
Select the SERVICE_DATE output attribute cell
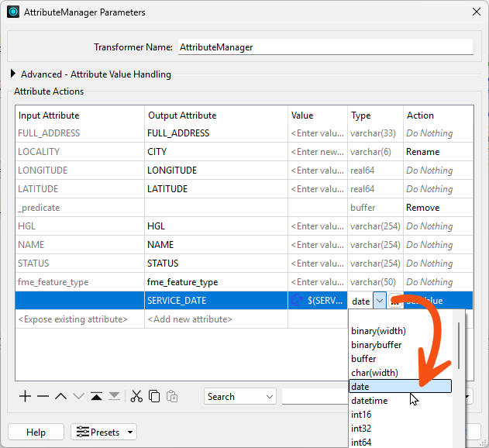pyautogui.click(x=216, y=301)
